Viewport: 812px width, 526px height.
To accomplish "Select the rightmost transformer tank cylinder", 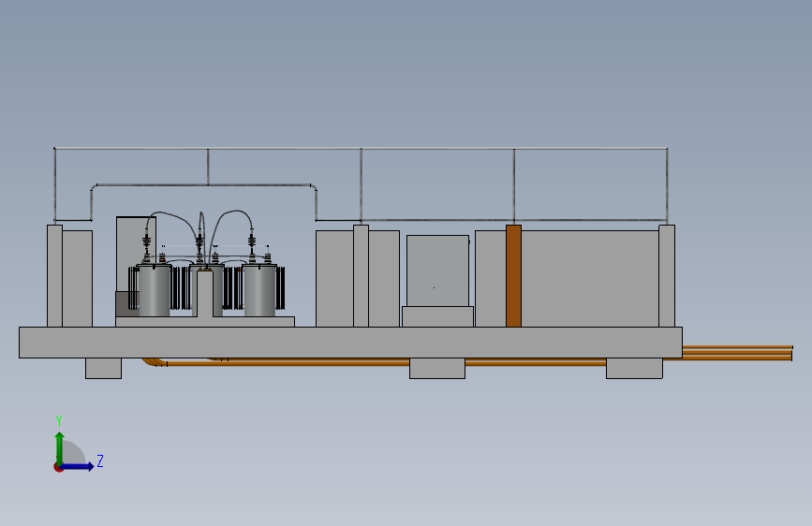I will [259, 290].
